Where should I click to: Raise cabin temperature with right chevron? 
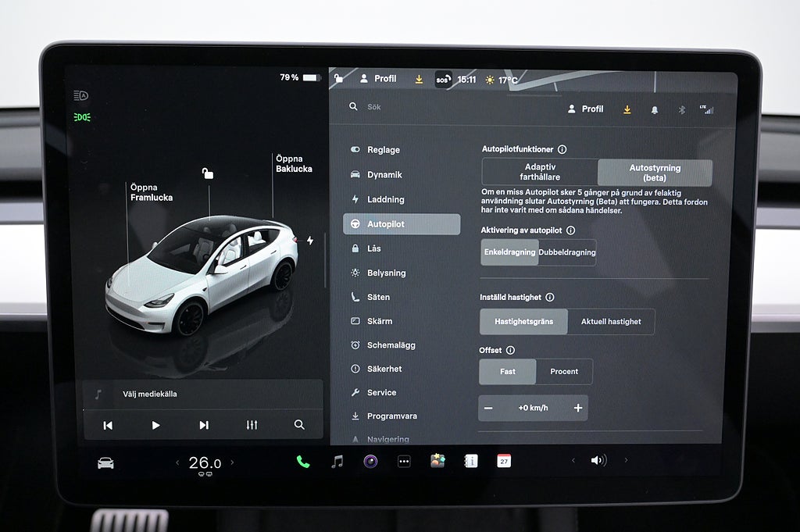(x=232, y=462)
